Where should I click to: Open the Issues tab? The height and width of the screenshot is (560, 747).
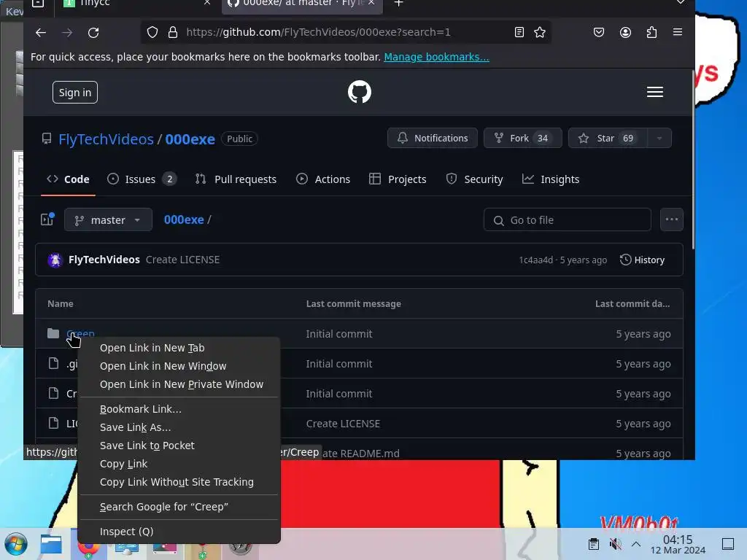[142, 179]
